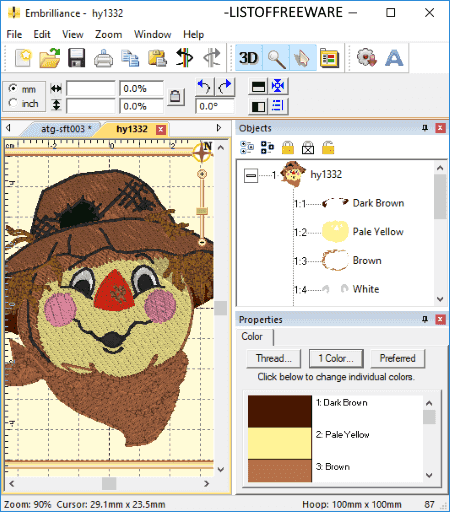450x512 pixels.
Task: Click the Thread... button
Action: 274,358
